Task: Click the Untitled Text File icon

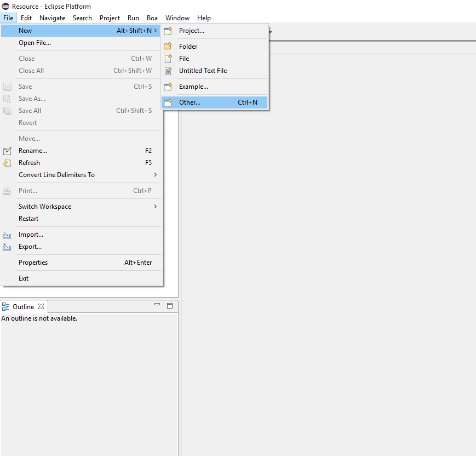Action: (168, 71)
